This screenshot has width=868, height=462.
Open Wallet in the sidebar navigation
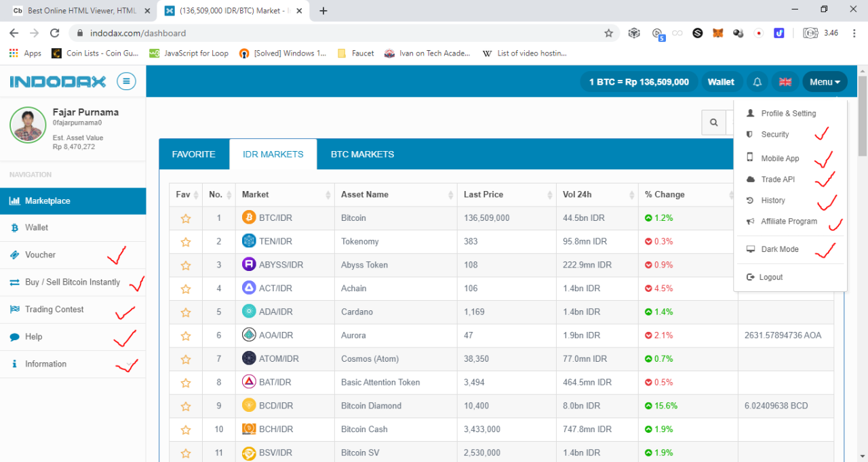pyautogui.click(x=73, y=228)
